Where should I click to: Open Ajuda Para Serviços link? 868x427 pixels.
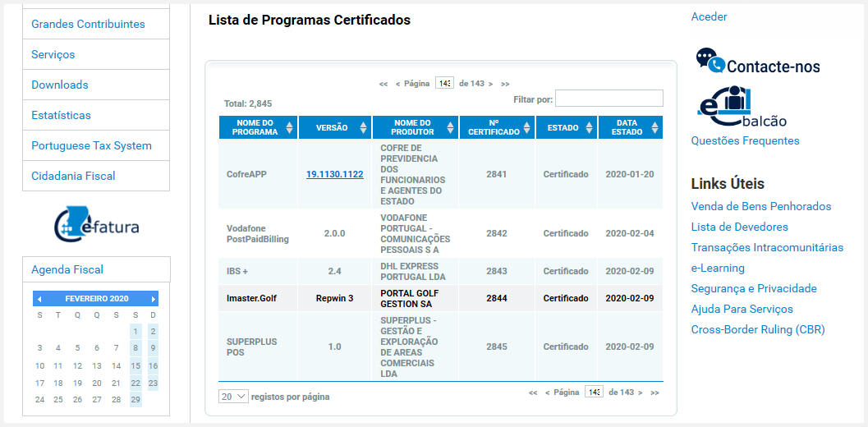[x=742, y=309]
